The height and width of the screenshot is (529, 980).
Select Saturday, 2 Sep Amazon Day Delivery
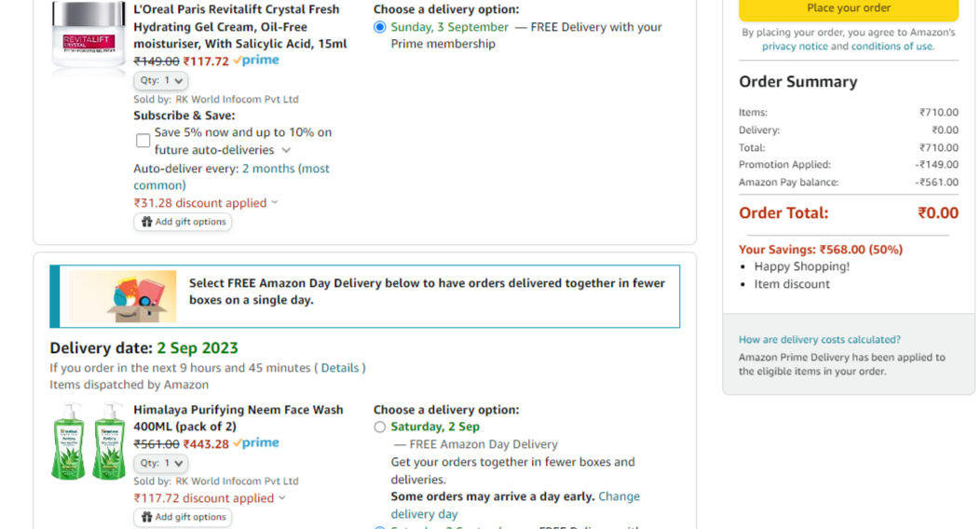click(379, 427)
